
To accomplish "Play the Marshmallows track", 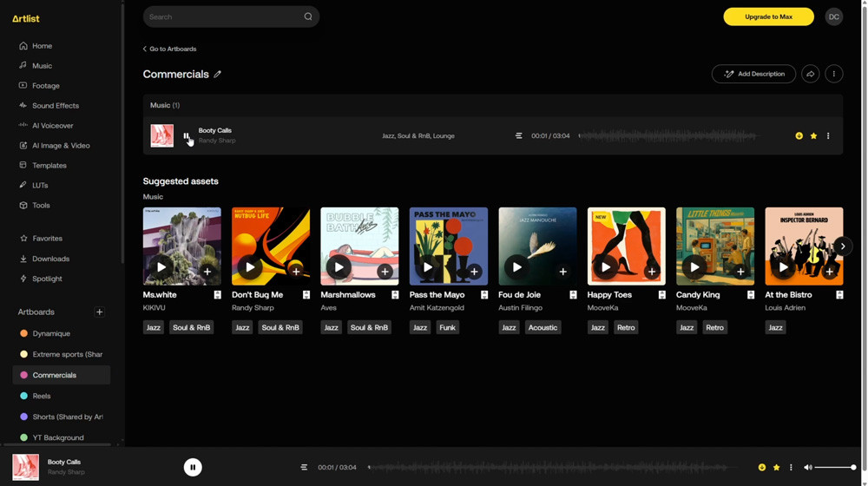I will [339, 267].
